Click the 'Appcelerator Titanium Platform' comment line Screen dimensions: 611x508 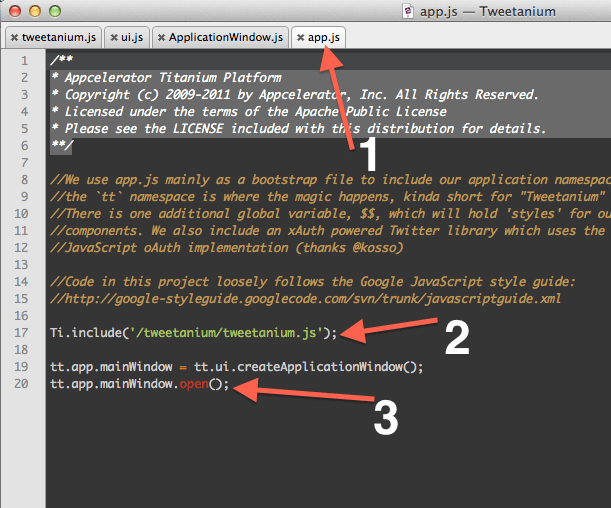pos(166,78)
